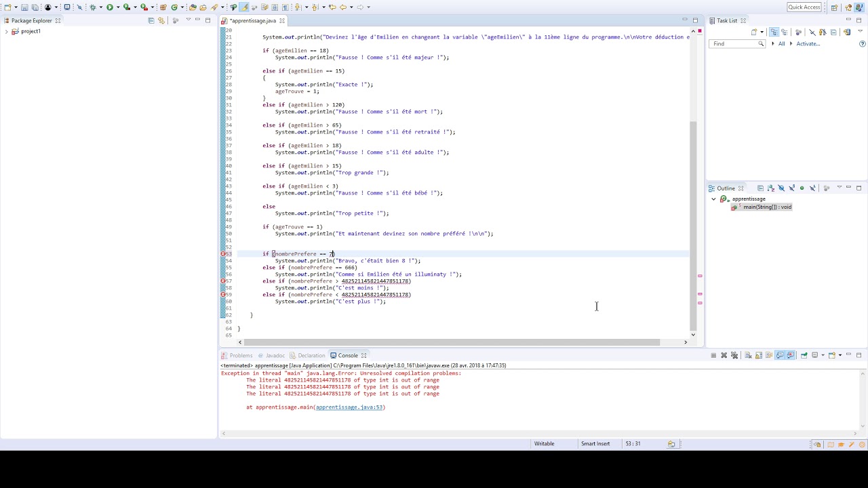Viewport: 868px width, 488px height.
Task: Open the Outline view menu triangle
Action: tap(840, 187)
